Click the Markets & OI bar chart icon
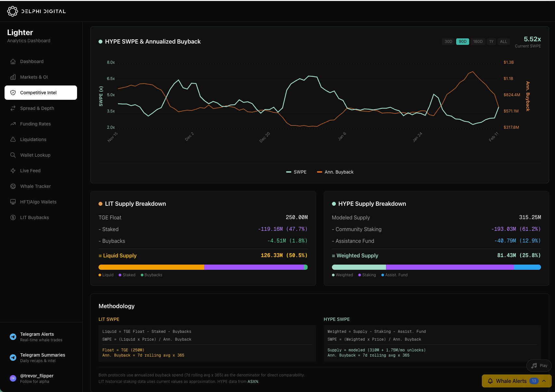The image size is (555, 392). click(13, 77)
